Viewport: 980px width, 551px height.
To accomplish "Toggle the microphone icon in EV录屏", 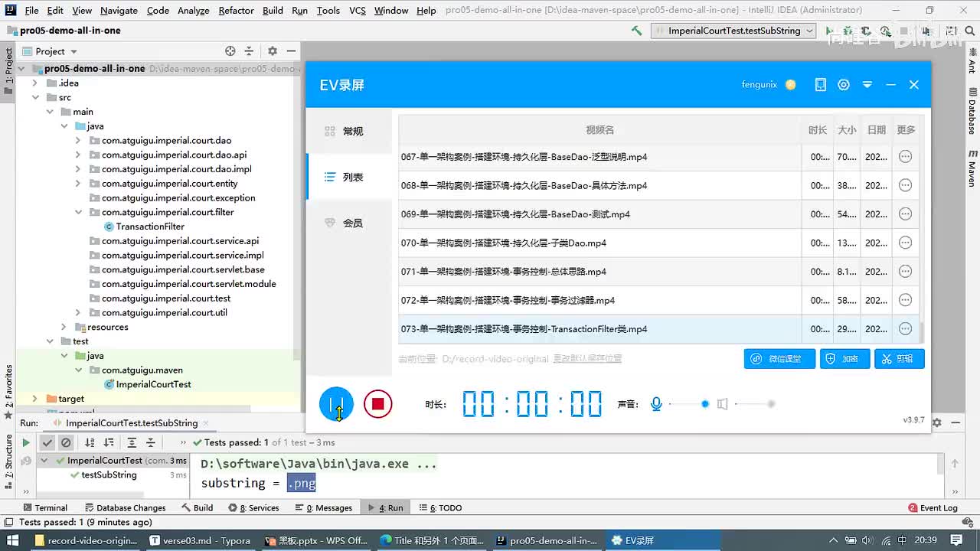I will click(x=656, y=404).
